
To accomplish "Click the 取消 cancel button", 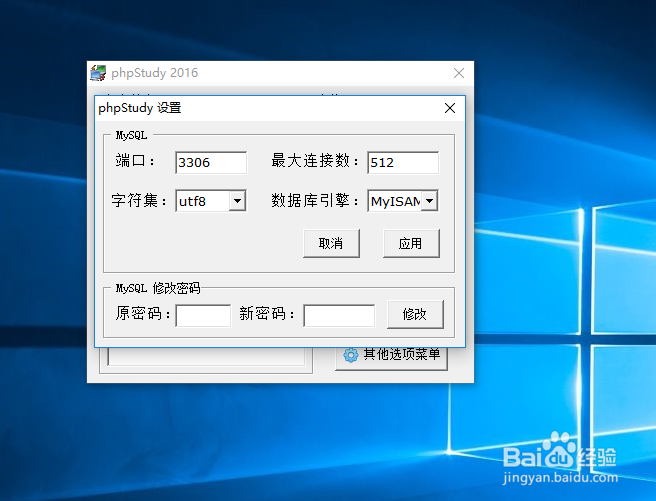I will [x=331, y=243].
